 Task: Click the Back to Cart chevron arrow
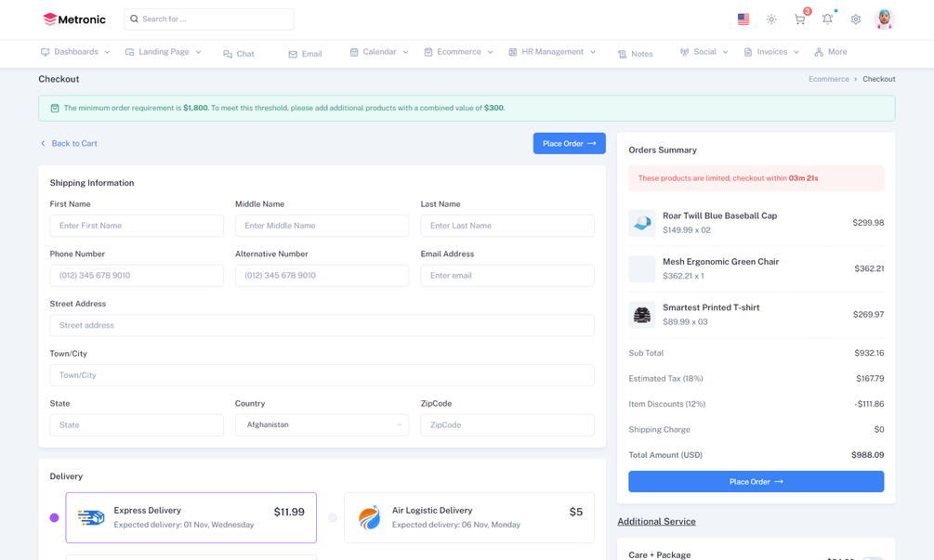(43, 143)
